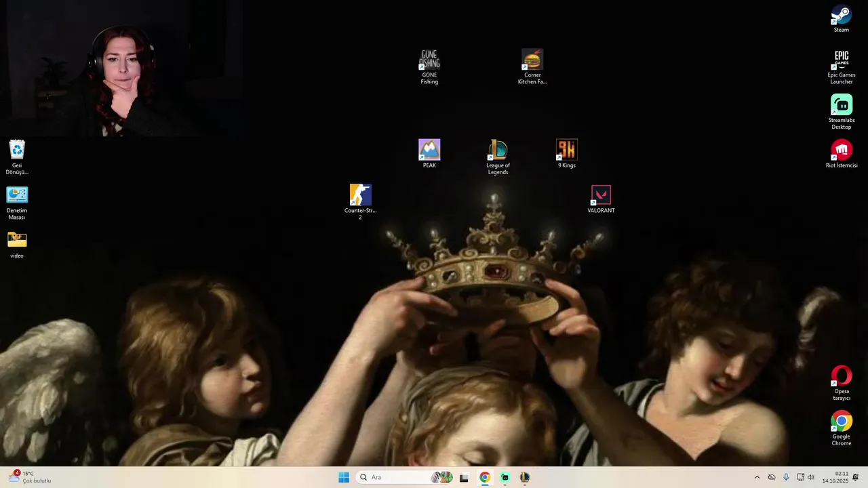Switch to League of Legends taskbar icon
This screenshot has height=488, width=868.
point(525,477)
